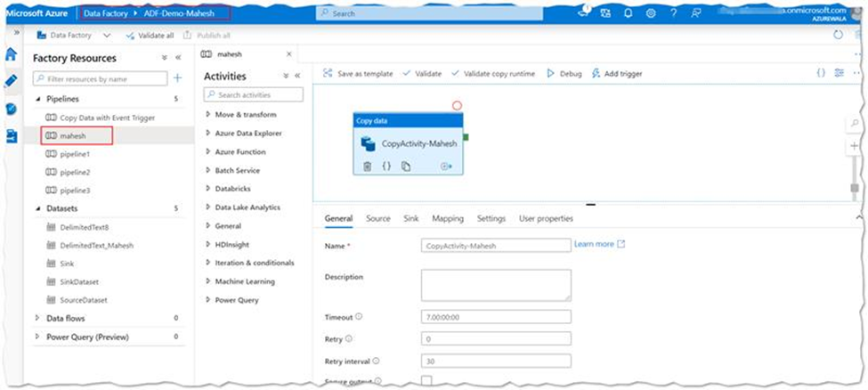Screen dimensions: 868x390
Task: Close the mahesh pipeline tab
Action: point(288,54)
